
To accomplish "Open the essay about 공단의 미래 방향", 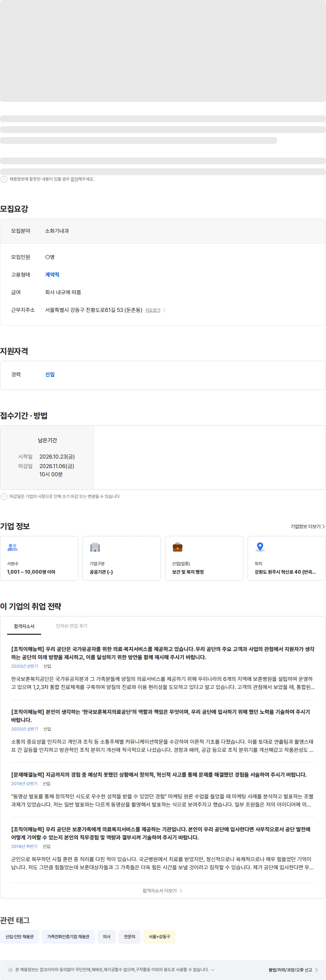I will [163, 653].
